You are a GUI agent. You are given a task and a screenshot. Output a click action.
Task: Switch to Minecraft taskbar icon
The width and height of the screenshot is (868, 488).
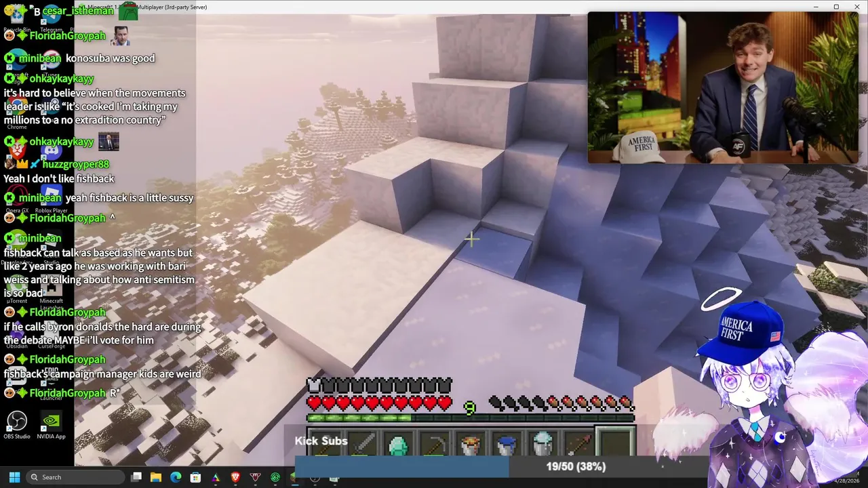pos(294,477)
